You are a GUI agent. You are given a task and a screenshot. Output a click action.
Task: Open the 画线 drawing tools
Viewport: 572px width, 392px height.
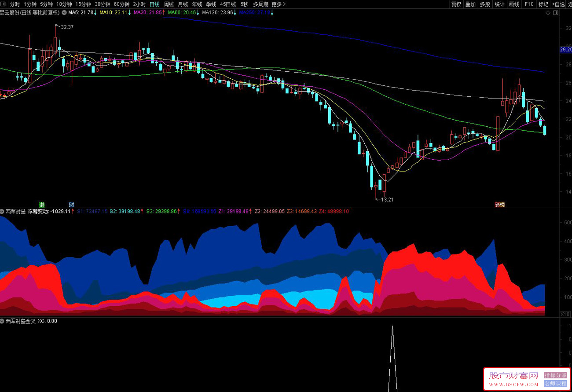(x=514, y=4)
